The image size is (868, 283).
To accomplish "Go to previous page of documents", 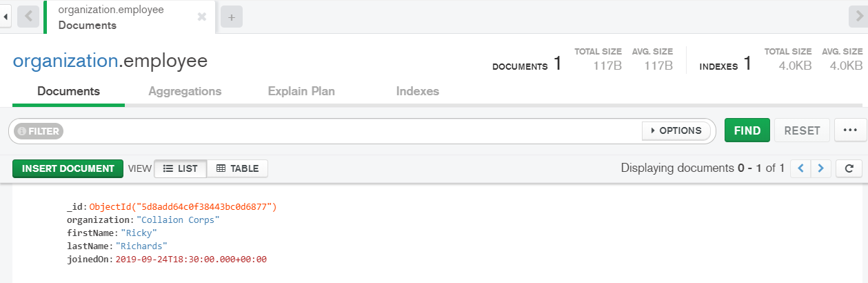I will click(800, 168).
